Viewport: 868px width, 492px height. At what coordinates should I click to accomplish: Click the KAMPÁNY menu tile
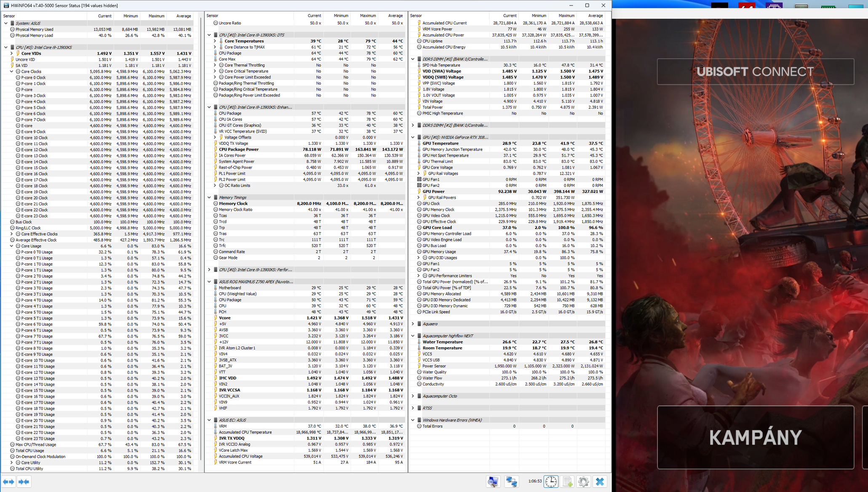coord(755,437)
